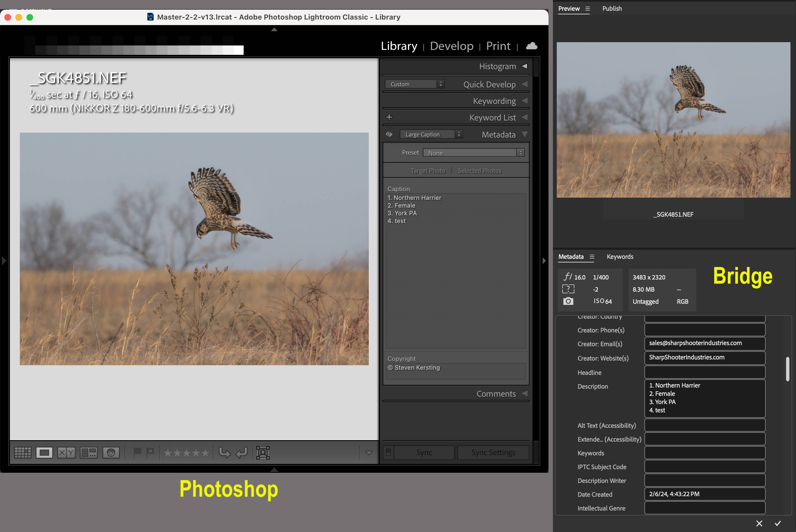This screenshot has width=796, height=532.
Task: Open Bridge Preview panel menu icon
Action: [588, 9]
